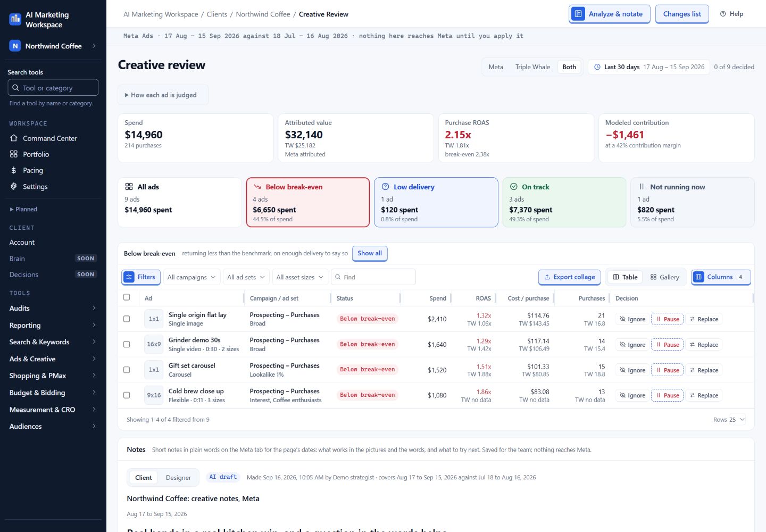Click the Filters sliders icon
This screenshot has height=532, width=766.
click(x=129, y=277)
